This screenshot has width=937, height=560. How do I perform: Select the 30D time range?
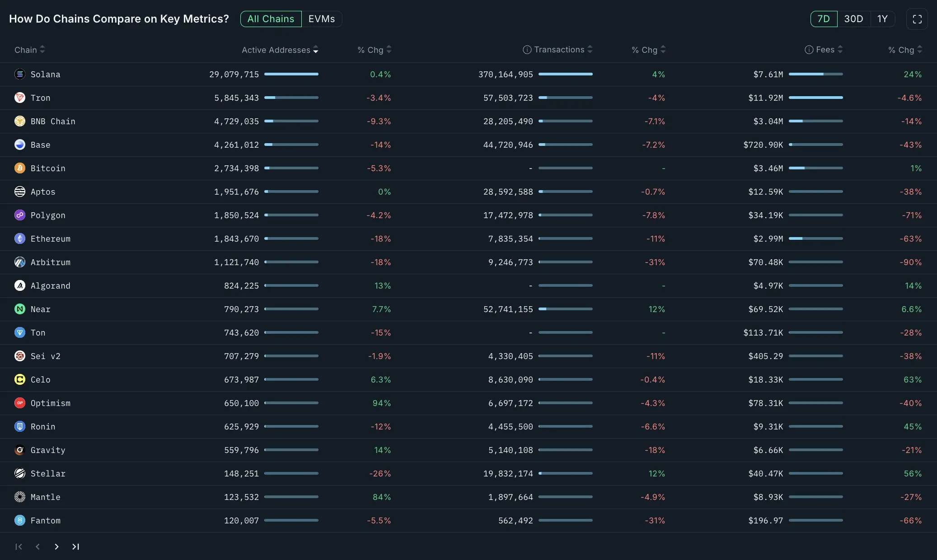click(x=853, y=19)
